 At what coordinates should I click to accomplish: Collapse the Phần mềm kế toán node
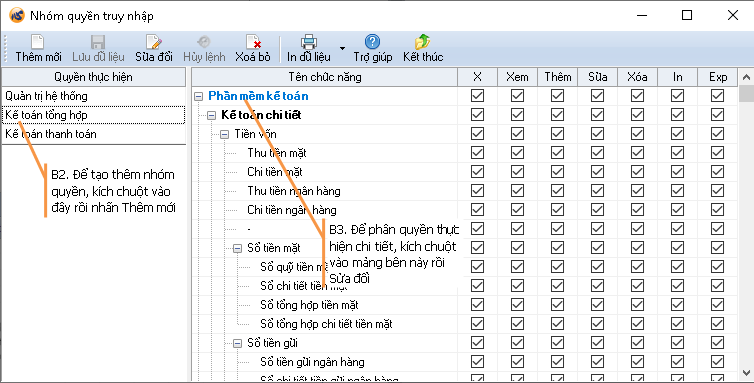[x=199, y=96]
